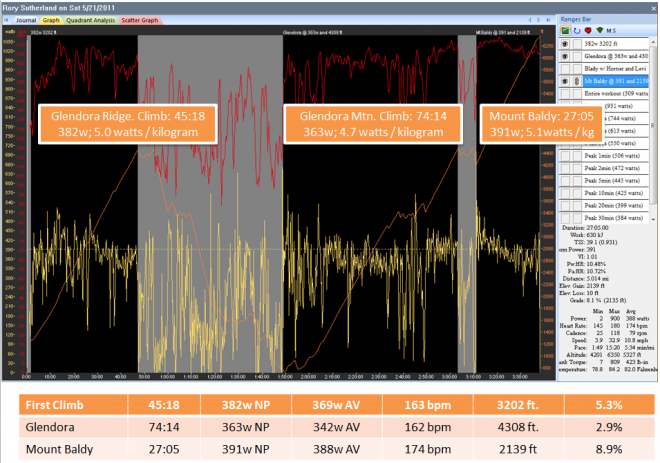Viewport: 660px width, 463px height.
Task: Hide the 382w 3202 ft range via eye
Action: 564,45
